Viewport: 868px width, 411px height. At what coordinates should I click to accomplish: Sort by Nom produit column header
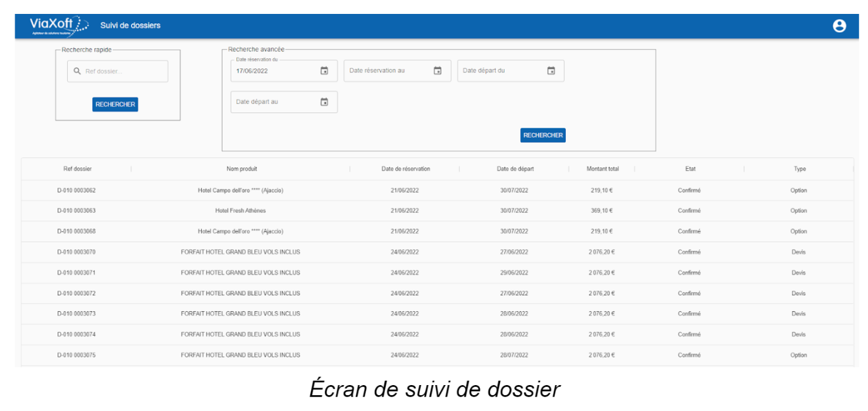pos(241,169)
